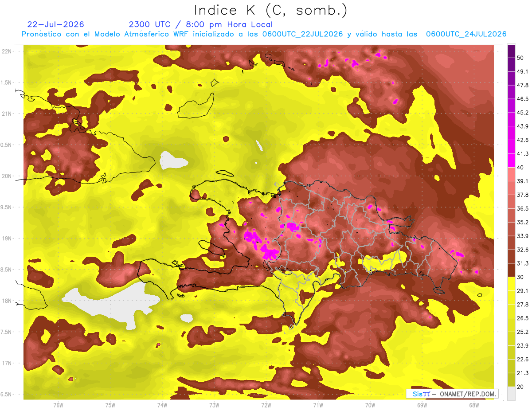Click the magenta colorbar band between 40 and 41.3
The width and height of the screenshot is (532, 411).
(511, 160)
